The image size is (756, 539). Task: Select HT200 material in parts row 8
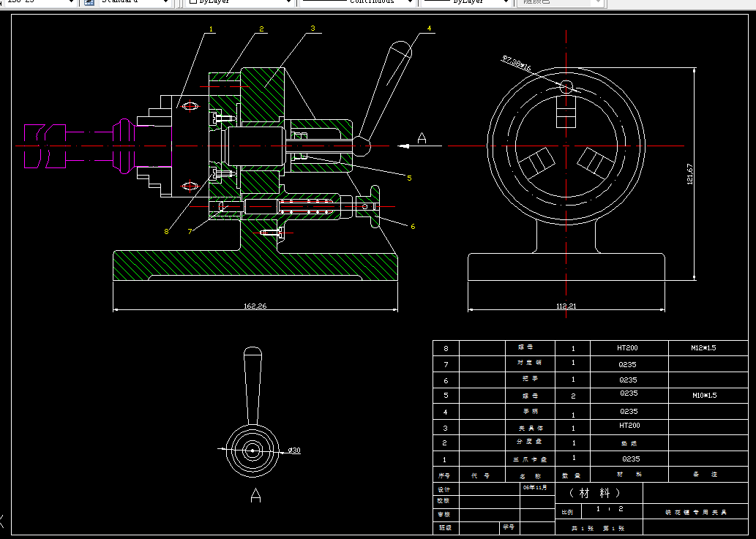pos(627,348)
